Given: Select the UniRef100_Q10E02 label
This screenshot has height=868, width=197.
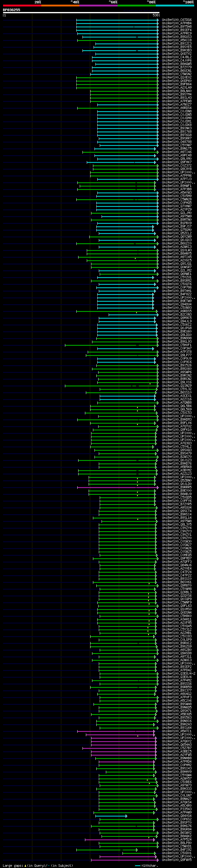Looking at the screenshot, I should (x=177, y=78).
